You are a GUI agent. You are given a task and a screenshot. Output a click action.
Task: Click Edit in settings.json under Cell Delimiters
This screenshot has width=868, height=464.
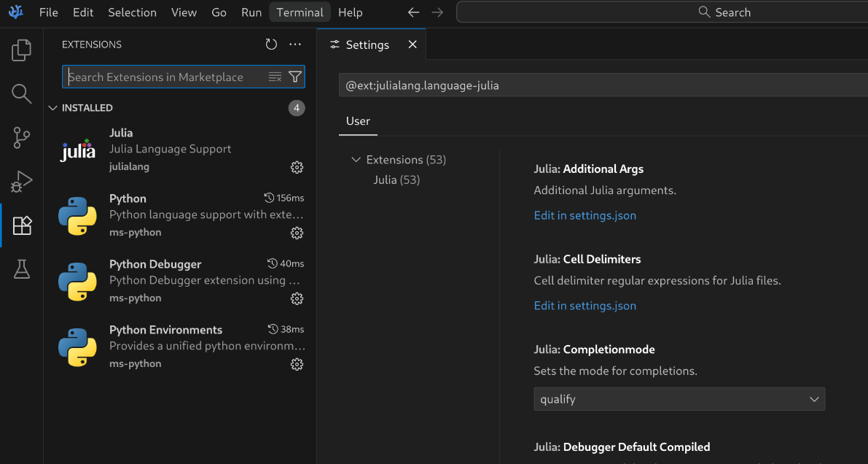pos(584,306)
